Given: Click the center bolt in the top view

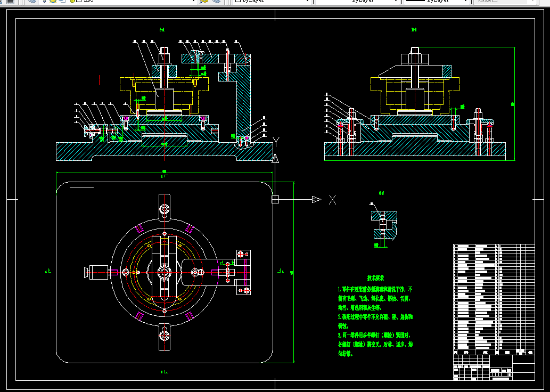Looking at the screenshot, I should pos(164,272).
